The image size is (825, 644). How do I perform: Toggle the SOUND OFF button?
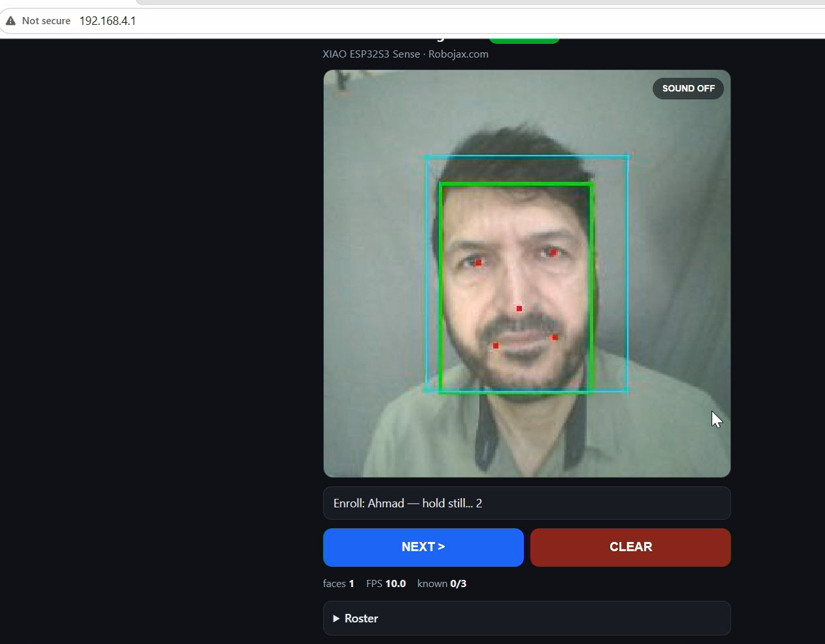(688, 89)
